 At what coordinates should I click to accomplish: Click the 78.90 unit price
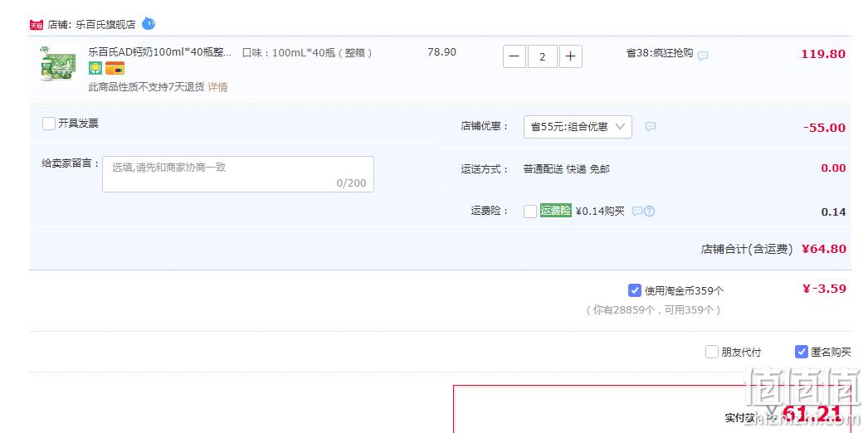[441, 52]
